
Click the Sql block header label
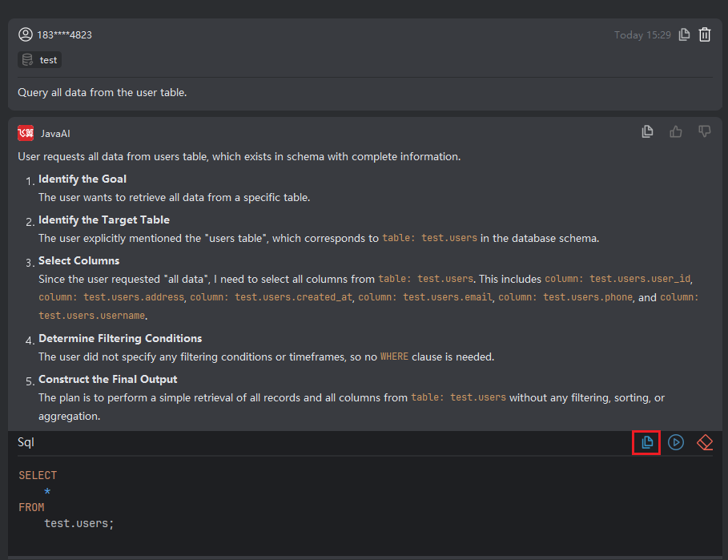pos(26,442)
